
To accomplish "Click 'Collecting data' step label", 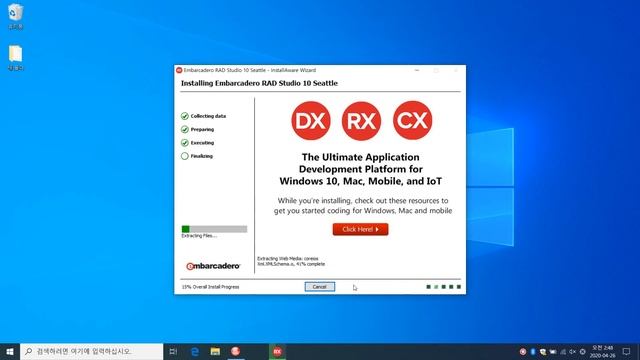I will [208, 116].
